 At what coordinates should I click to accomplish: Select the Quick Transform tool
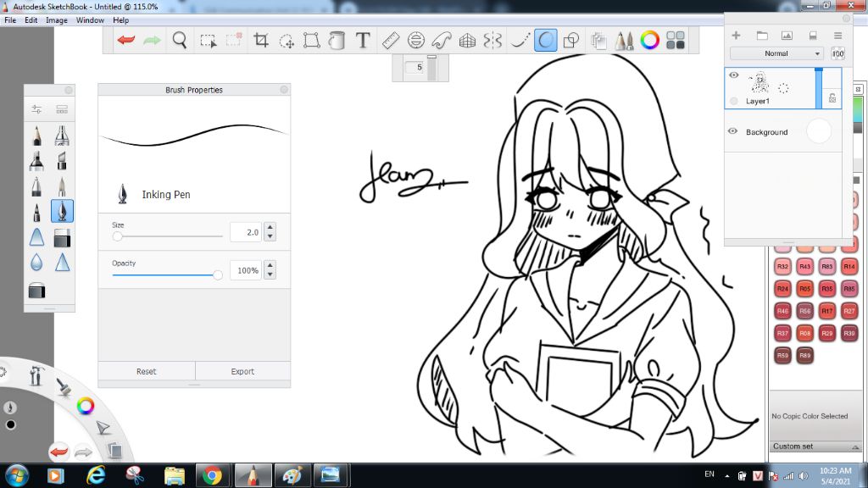[x=287, y=41]
